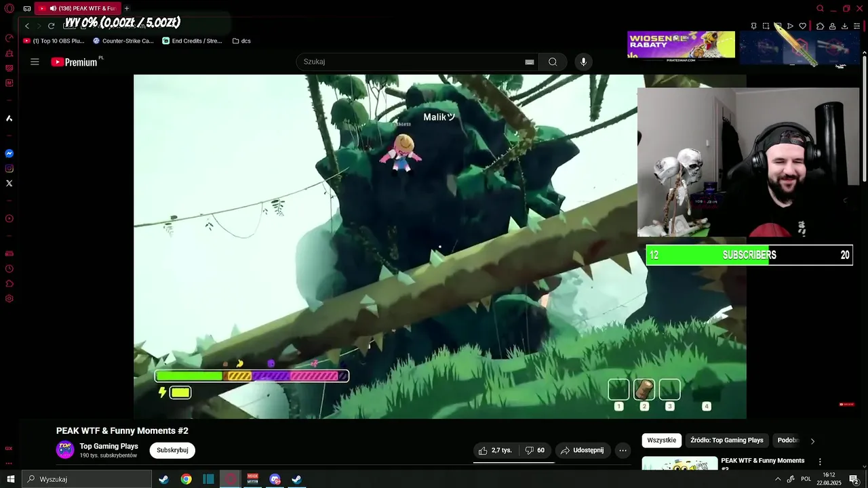The height and width of the screenshot is (488, 868).
Task: Open the PEAK WTF & Funny Moments #3 thumbnail
Action: 679,463
